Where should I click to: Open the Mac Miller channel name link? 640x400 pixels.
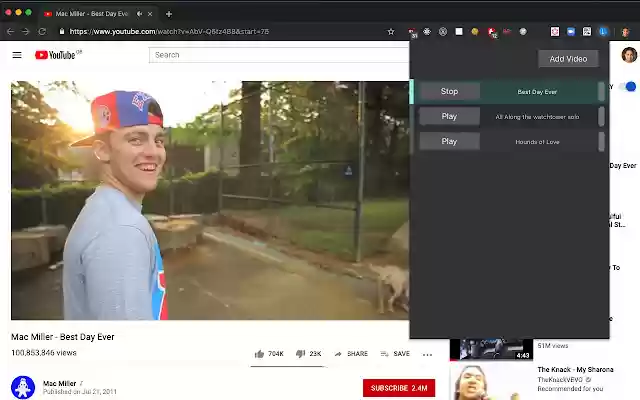60,383
